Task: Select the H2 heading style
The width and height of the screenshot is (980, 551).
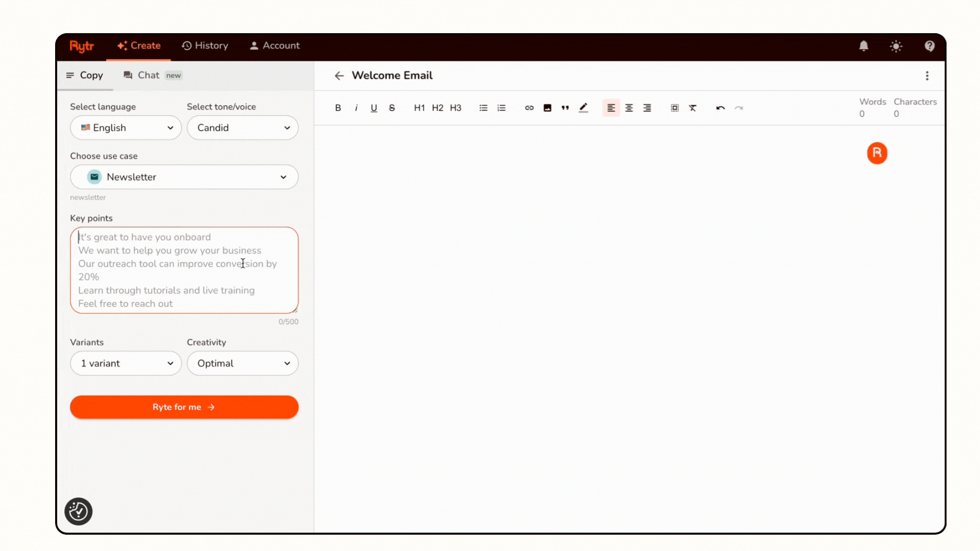Action: (437, 108)
